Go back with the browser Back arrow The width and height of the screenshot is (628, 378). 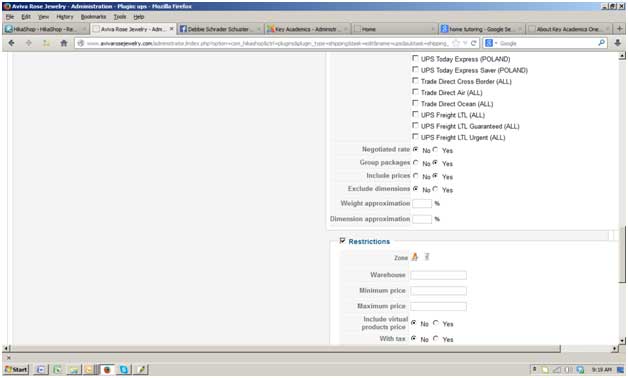(x=11, y=43)
